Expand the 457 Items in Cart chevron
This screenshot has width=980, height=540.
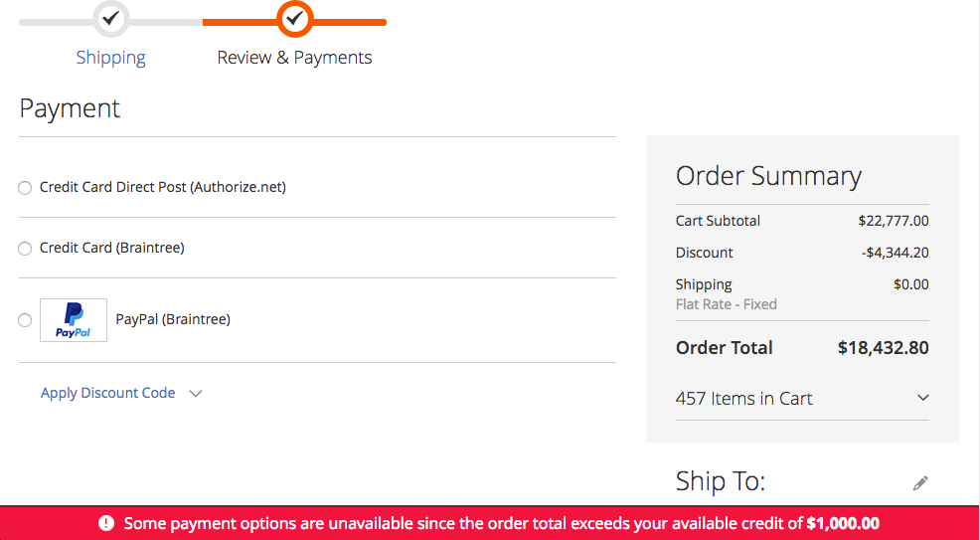pos(922,398)
